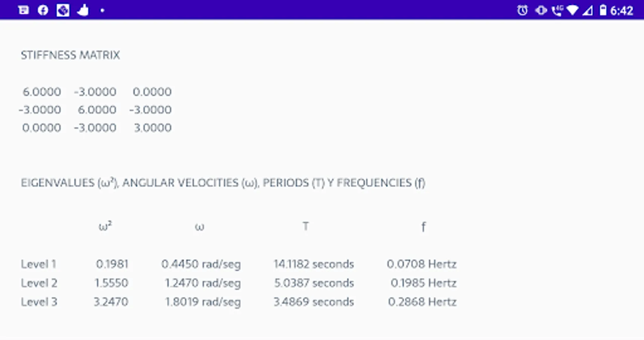
Task: Tap the first notification icon in status bar
Action: [23, 10]
